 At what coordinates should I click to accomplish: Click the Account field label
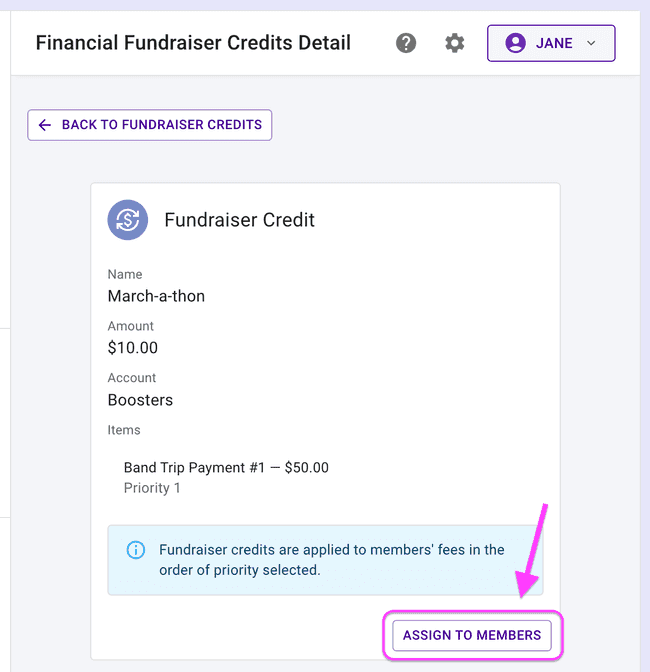[x=132, y=378]
